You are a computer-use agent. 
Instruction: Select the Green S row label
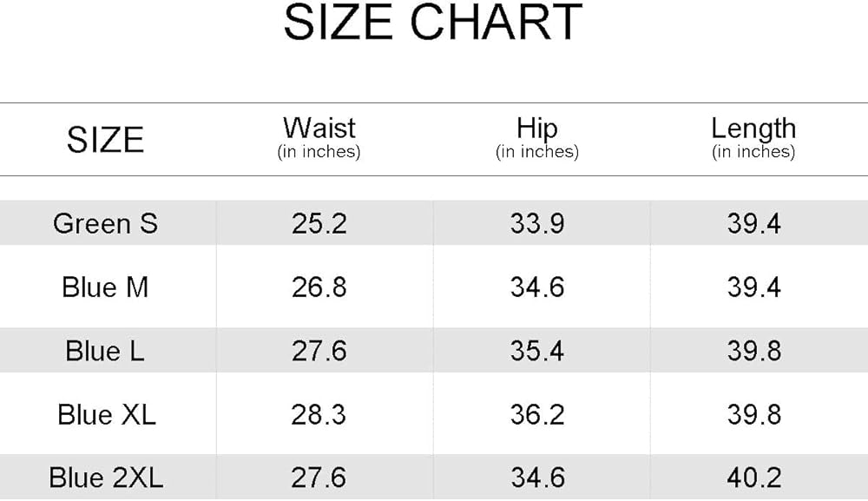pyautogui.click(x=105, y=223)
